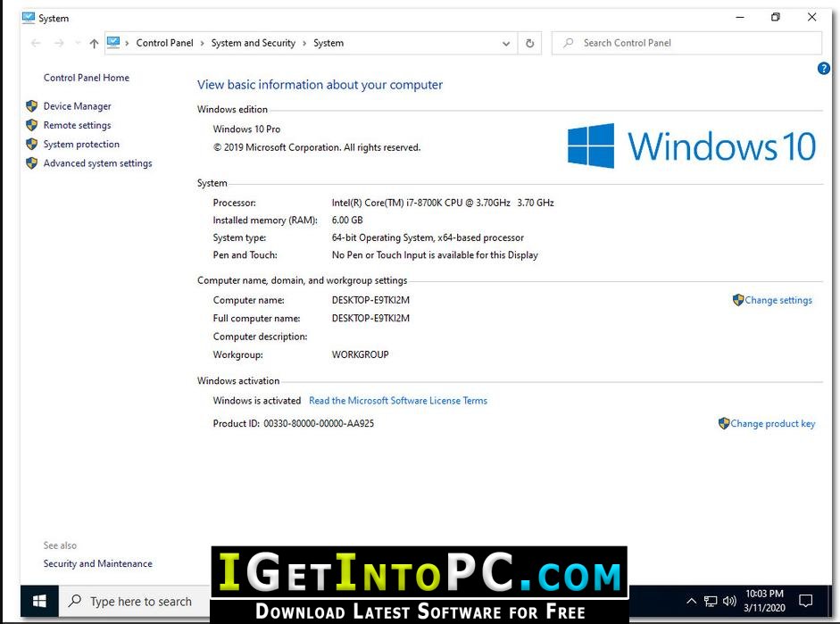
Task: Focus the Search Control Panel field
Action: point(686,43)
